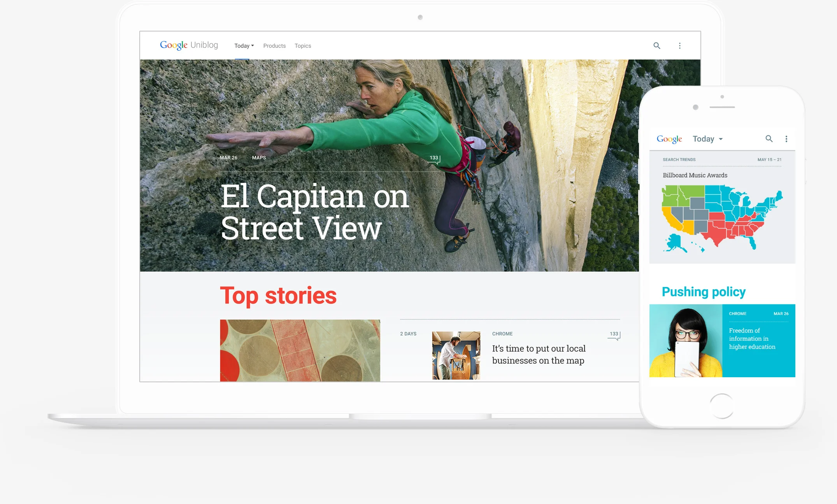Click the MAPS category tag on hero
837x504 pixels.
pyautogui.click(x=259, y=157)
